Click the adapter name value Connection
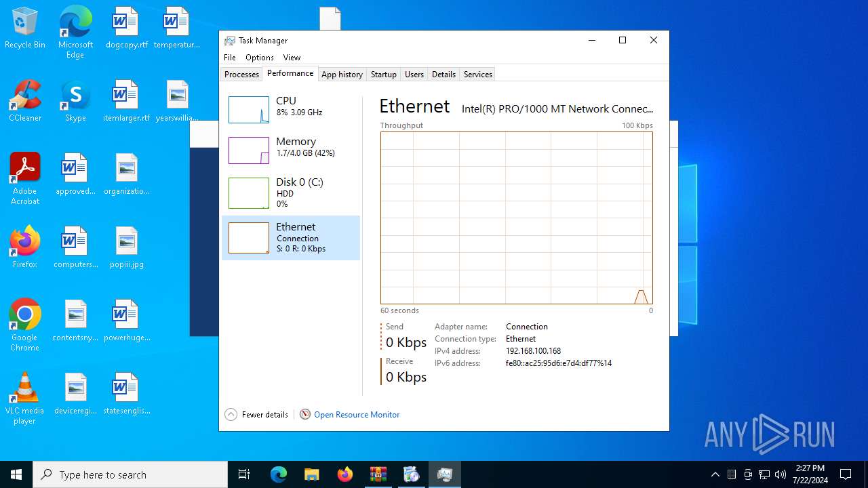The height and width of the screenshot is (488, 868). [x=527, y=327]
